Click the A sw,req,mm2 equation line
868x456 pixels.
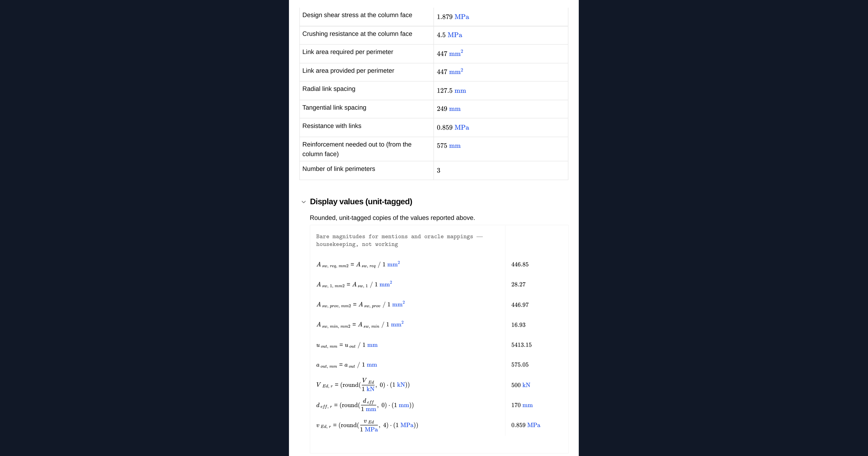[358, 264]
